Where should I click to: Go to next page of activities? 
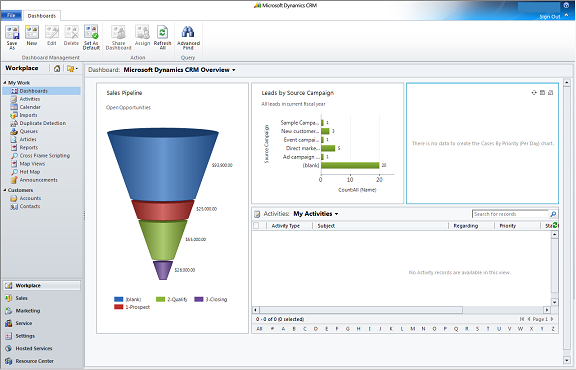pyautogui.click(x=552, y=319)
